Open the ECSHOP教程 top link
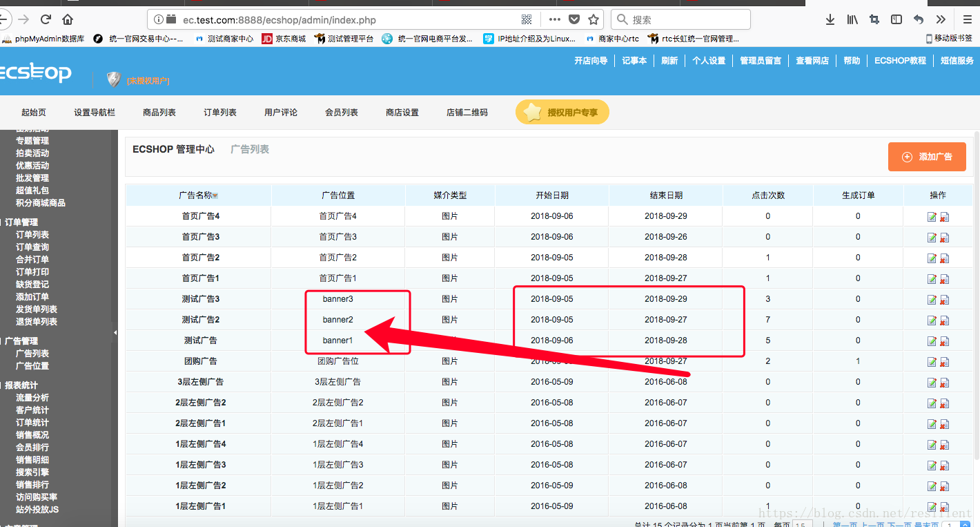Viewport: 980px width, 527px height. click(900, 61)
